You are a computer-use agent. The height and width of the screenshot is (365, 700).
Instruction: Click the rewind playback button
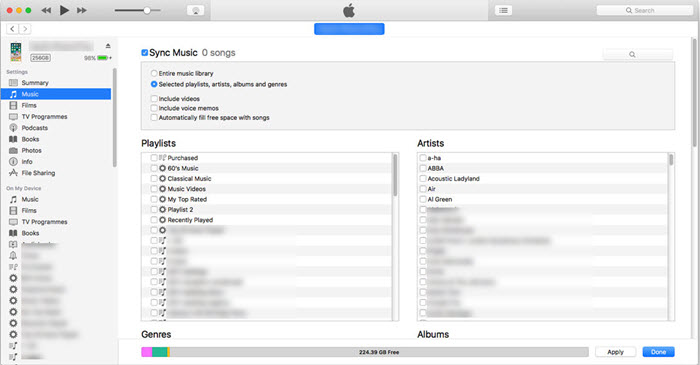tap(46, 10)
